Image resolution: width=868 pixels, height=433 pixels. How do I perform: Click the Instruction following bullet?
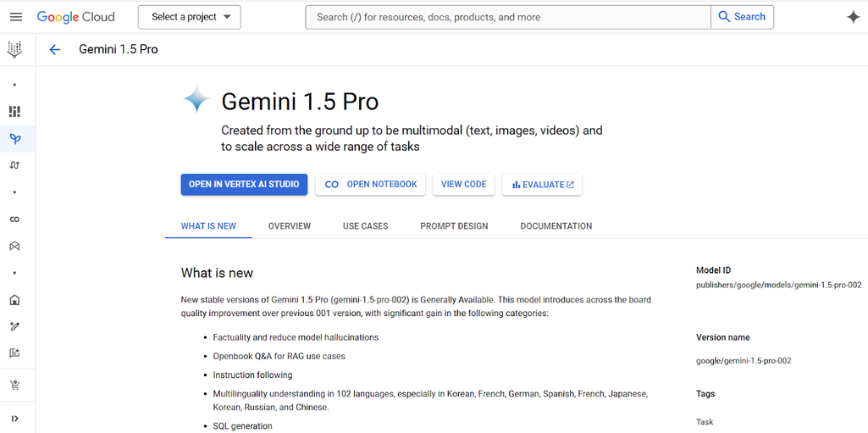252,375
